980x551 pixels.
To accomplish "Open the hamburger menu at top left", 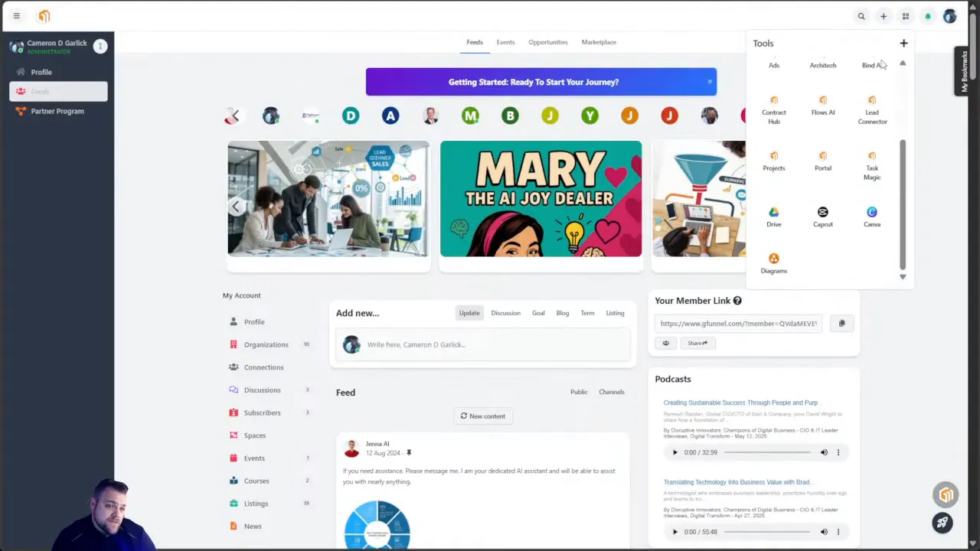I will tap(16, 16).
